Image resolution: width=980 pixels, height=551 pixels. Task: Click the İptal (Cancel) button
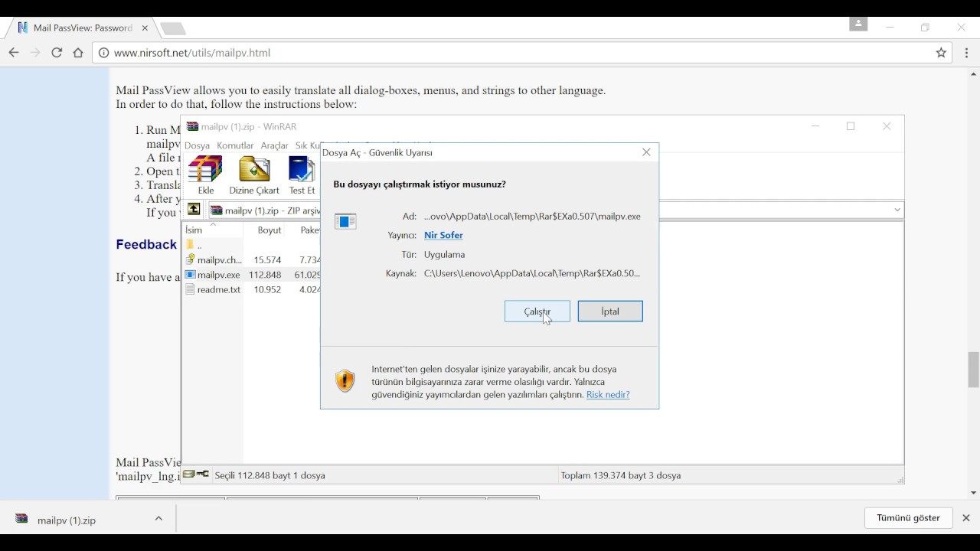click(x=610, y=311)
